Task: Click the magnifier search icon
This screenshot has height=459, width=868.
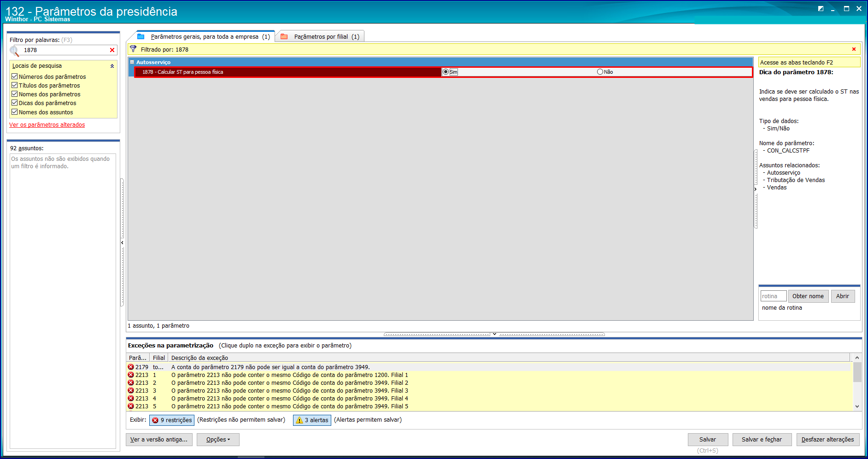Action: tap(14, 51)
